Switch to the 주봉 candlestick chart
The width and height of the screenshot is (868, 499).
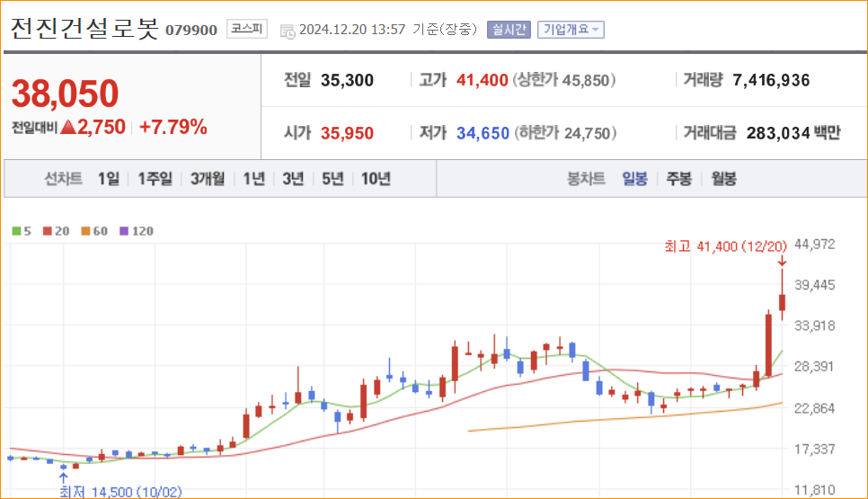coord(678,178)
